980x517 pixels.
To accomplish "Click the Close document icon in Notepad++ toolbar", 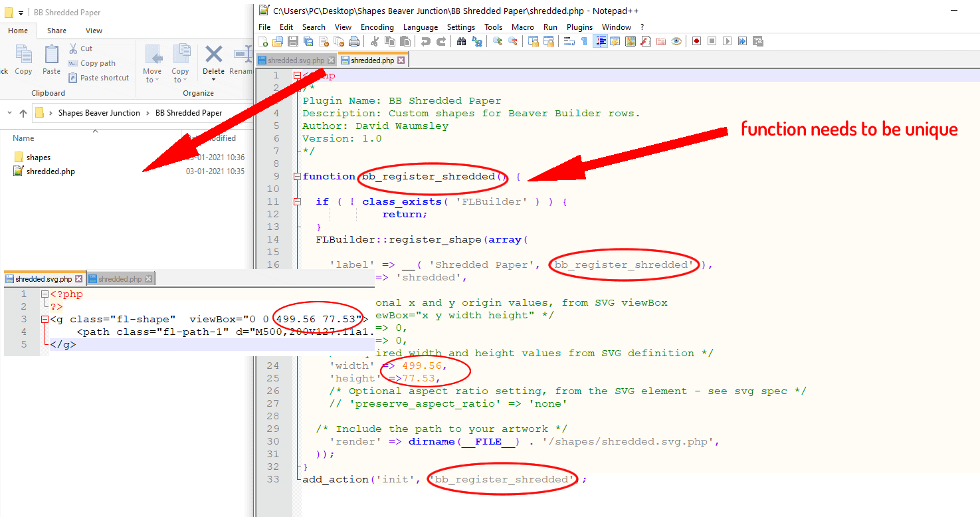I will [x=324, y=41].
